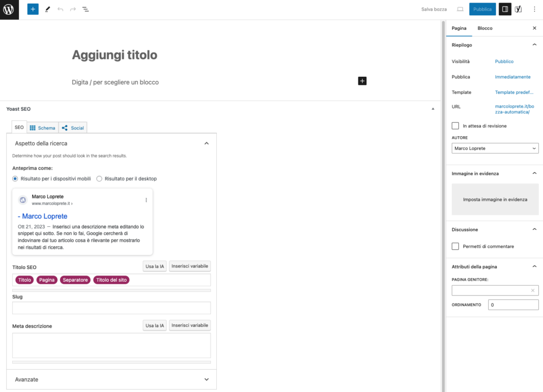Open the Pagina genitore combo box

coord(495,290)
